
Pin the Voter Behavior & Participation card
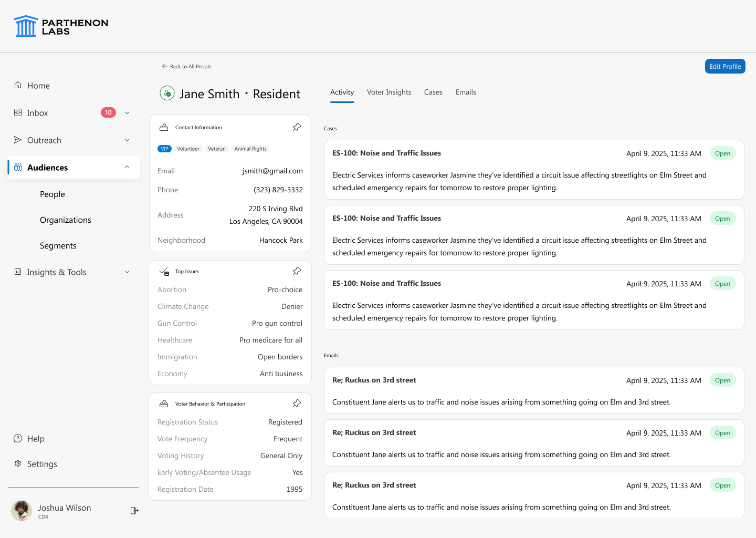297,403
